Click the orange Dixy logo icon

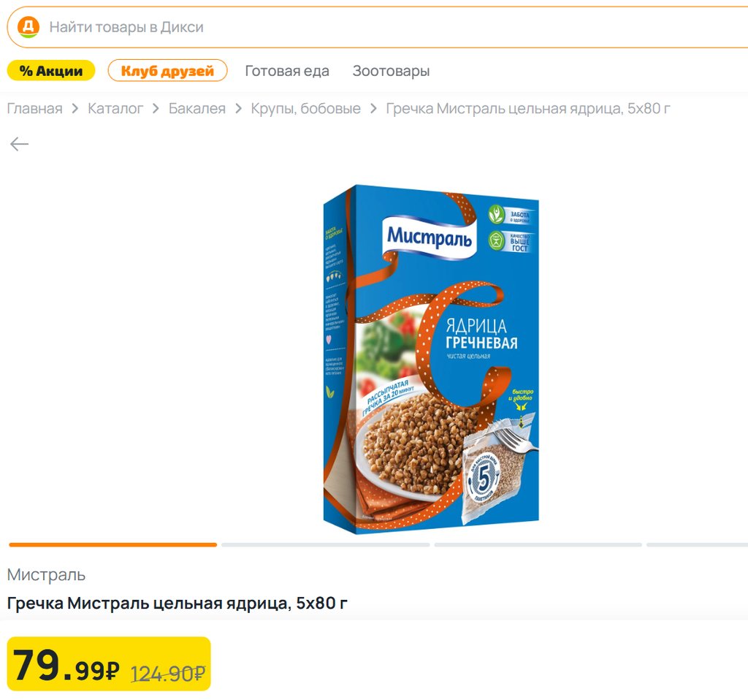click(x=28, y=27)
